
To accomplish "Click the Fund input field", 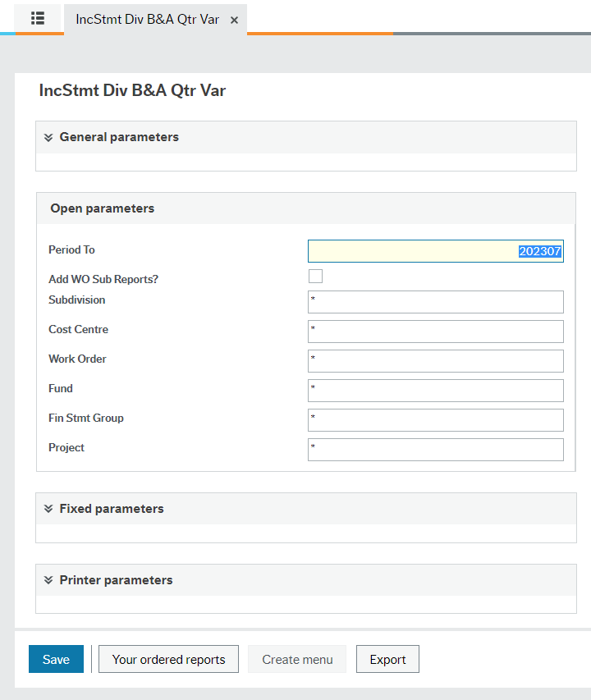I will (x=435, y=390).
